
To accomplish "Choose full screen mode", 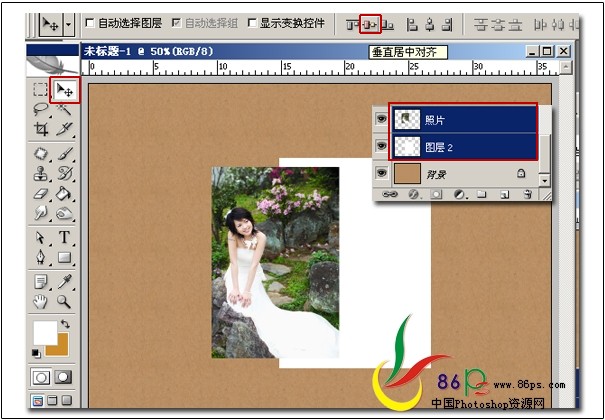I will tap(67, 401).
